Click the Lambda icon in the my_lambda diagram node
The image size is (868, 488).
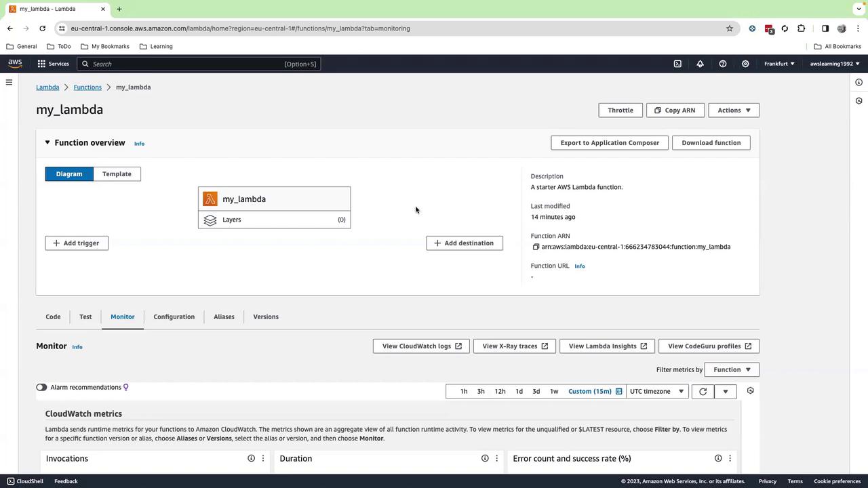click(x=210, y=199)
